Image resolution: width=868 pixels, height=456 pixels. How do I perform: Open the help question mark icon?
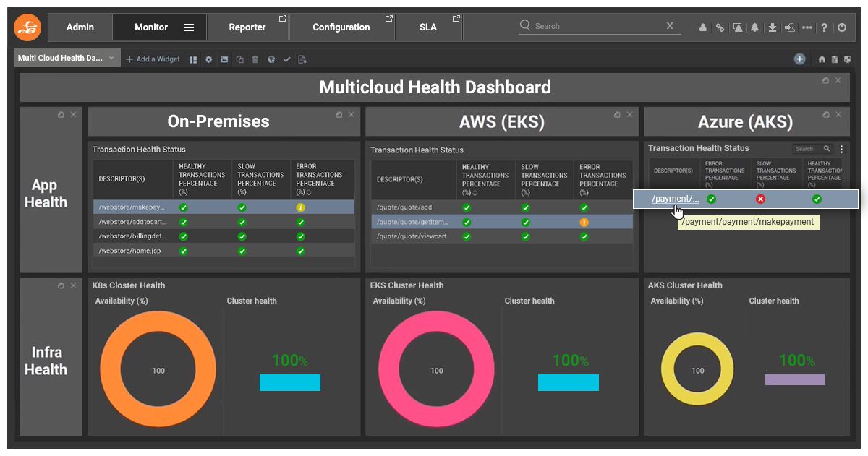824,27
